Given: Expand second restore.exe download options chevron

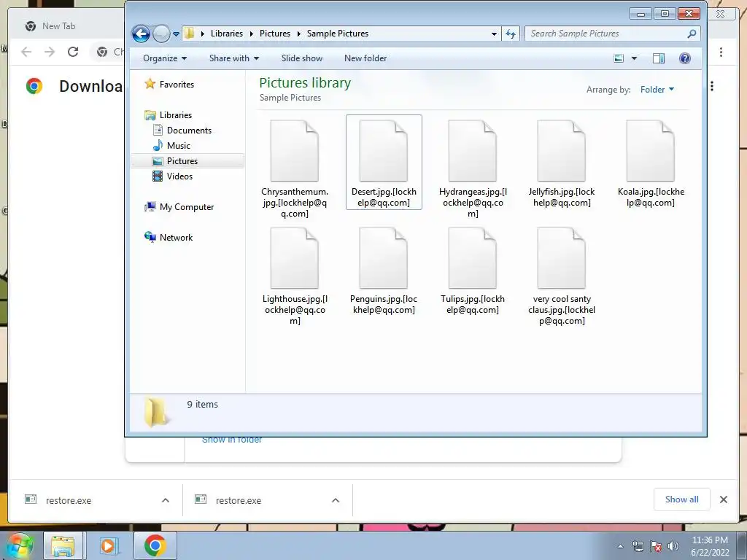Looking at the screenshot, I should pyautogui.click(x=336, y=500).
